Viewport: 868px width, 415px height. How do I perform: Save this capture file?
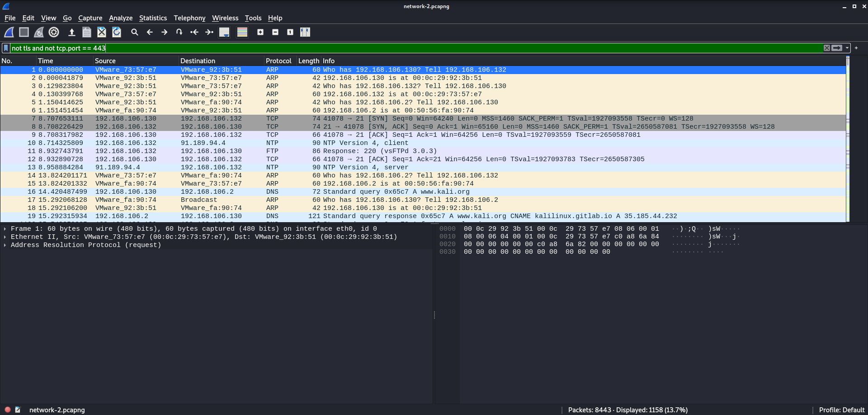(x=87, y=32)
